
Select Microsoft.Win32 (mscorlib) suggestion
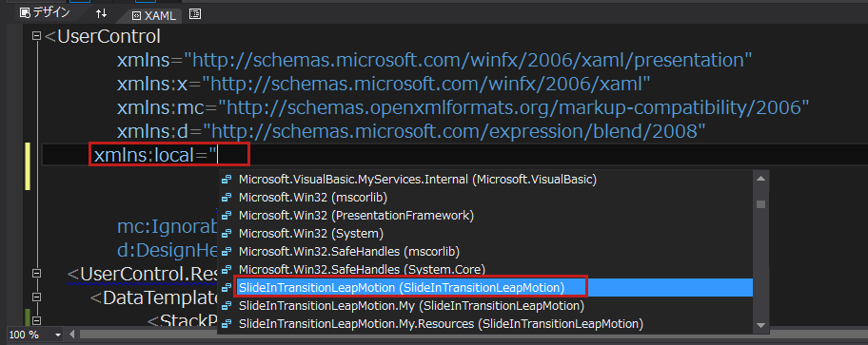click(484, 197)
